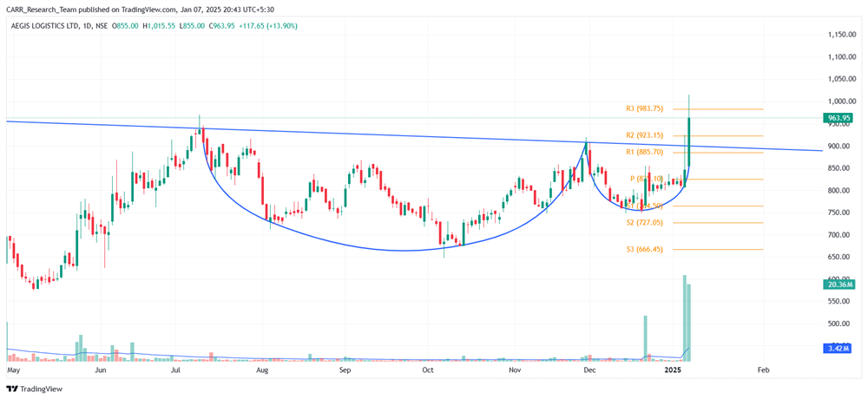Click the tallest volume bar in January 2025

685,318
